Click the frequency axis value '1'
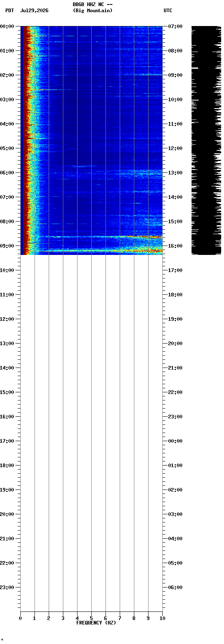Image resolution: width=224 pixels, height=644 pixels. click(34, 618)
